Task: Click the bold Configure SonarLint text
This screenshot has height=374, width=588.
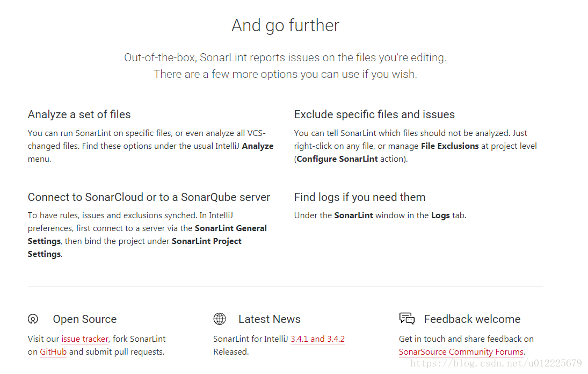Action: click(337, 159)
